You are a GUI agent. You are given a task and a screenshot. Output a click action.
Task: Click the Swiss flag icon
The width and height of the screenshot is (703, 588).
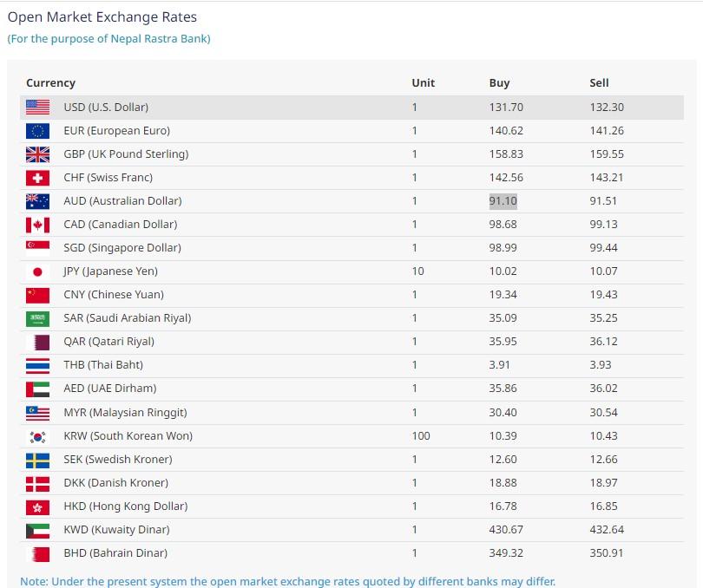[x=37, y=178]
